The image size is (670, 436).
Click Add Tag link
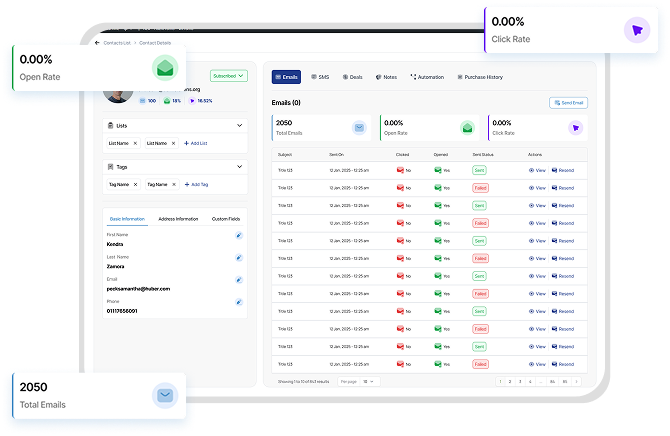(195, 184)
